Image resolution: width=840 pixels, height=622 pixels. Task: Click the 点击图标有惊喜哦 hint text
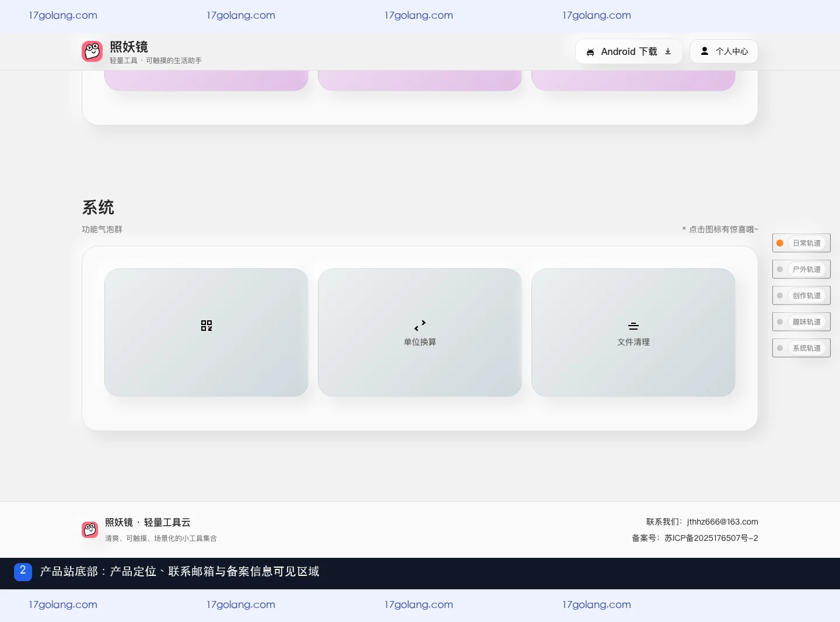(x=720, y=229)
